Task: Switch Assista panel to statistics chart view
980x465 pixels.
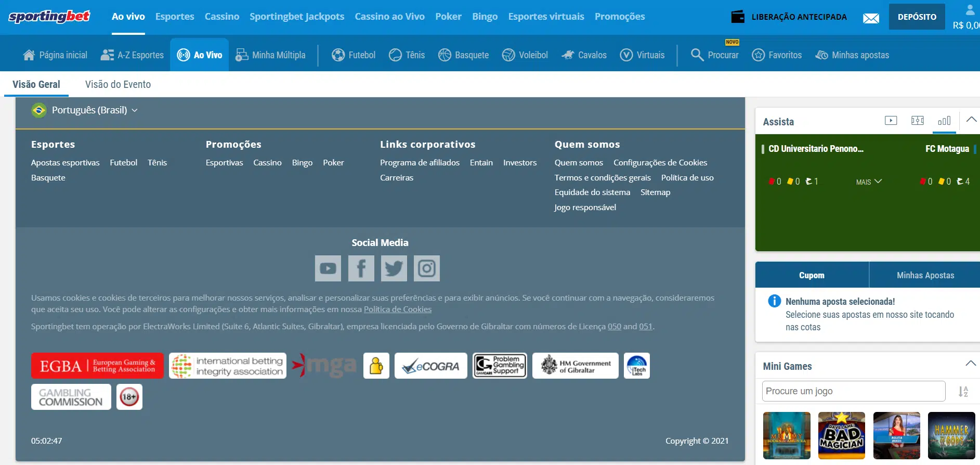Action: tap(944, 121)
